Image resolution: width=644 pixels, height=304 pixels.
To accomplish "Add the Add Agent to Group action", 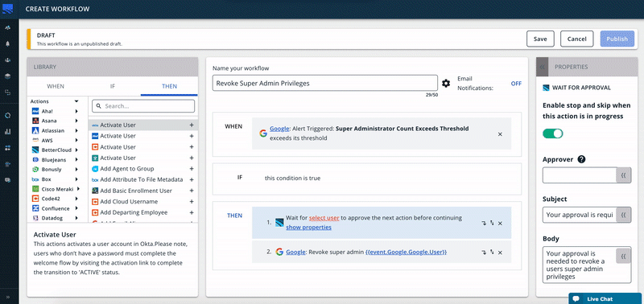I will coord(192,169).
